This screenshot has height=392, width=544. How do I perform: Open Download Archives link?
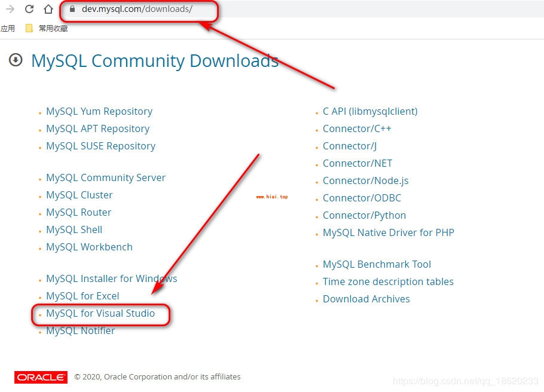point(366,299)
